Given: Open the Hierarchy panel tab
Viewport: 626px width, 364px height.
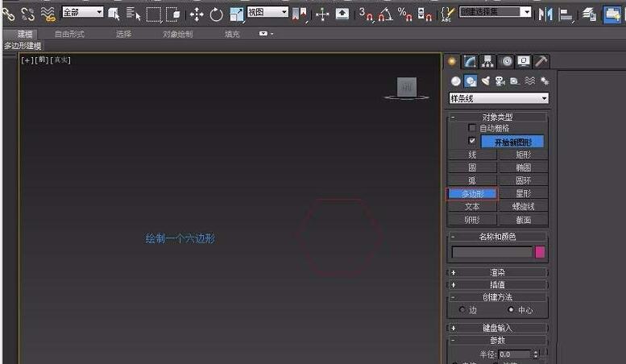Looking at the screenshot, I should 487,61.
